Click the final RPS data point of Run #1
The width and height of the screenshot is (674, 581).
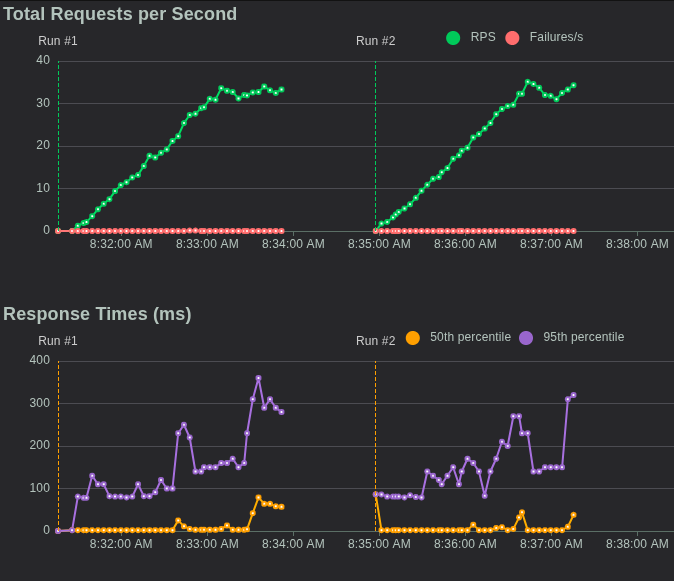[x=281, y=89]
